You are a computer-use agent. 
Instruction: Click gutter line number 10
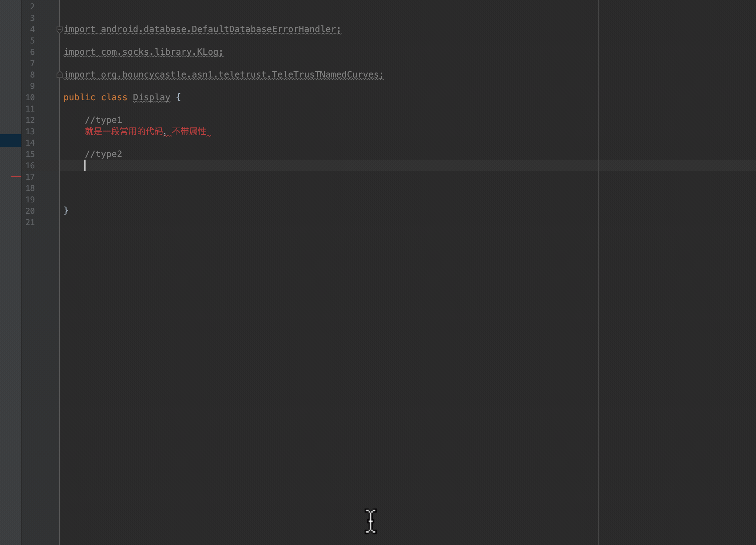click(30, 98)
